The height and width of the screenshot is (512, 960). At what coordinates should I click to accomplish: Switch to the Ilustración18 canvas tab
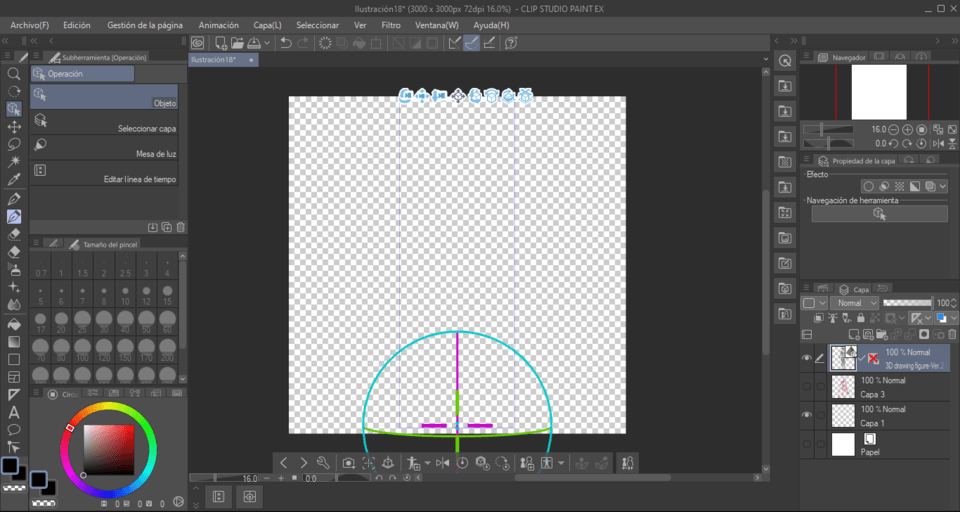223,59
